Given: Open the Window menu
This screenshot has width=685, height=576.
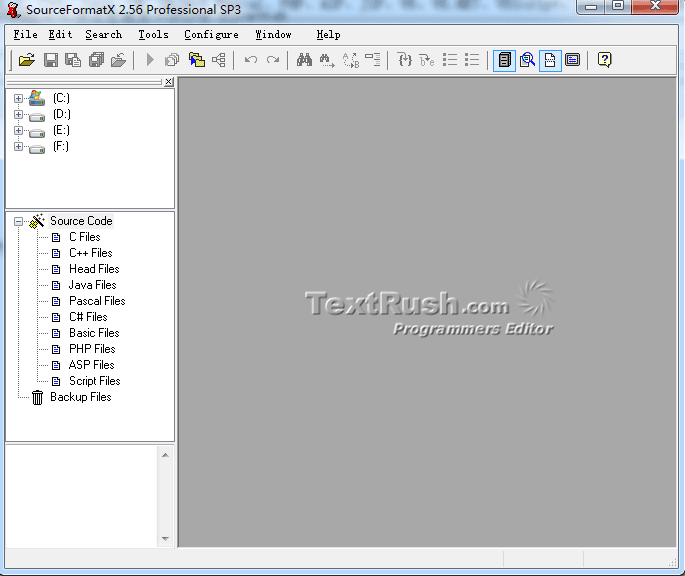Looking at the screenshot, I should point(273,35).
